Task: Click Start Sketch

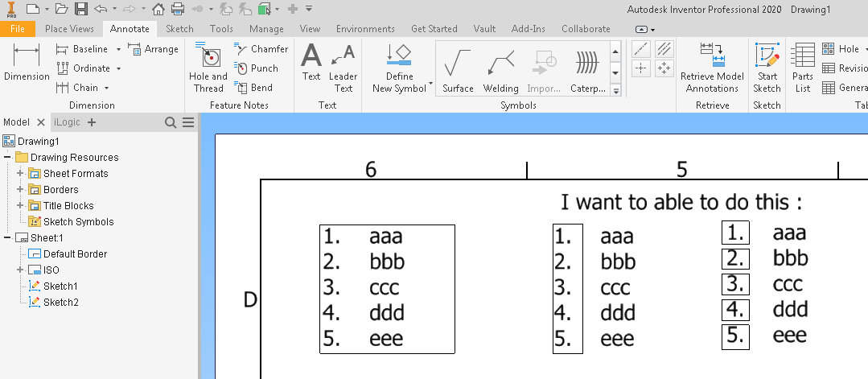Action: [767, 68]
